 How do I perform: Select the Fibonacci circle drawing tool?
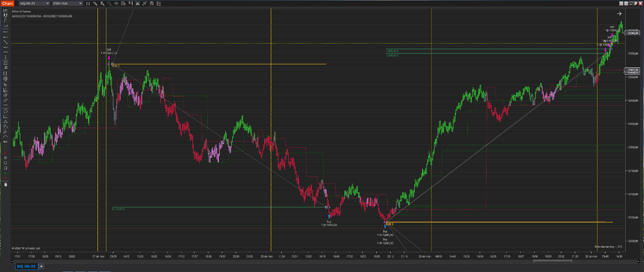[x=5, y=78]
